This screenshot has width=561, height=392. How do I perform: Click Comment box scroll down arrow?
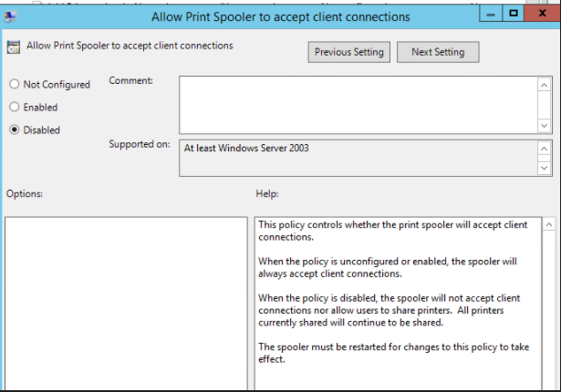545,126
